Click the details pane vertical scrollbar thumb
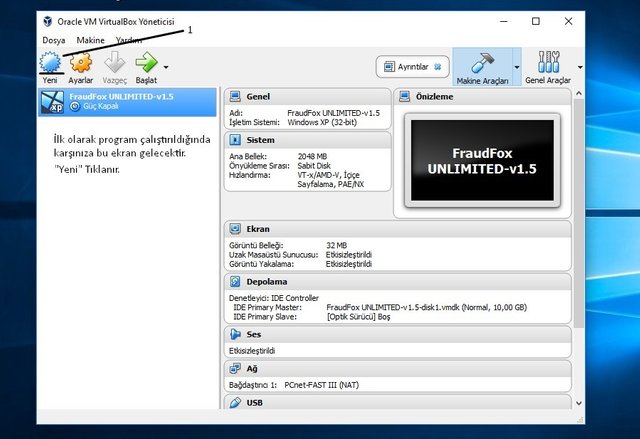The width and height of the screenshot is (640, 439). click(x=578, y=213)
